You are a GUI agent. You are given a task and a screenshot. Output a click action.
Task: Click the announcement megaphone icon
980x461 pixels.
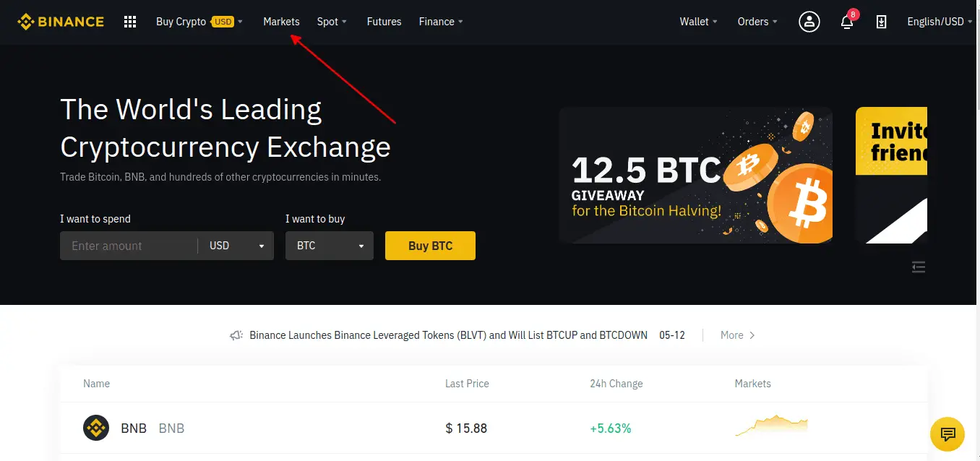(236, 335)
